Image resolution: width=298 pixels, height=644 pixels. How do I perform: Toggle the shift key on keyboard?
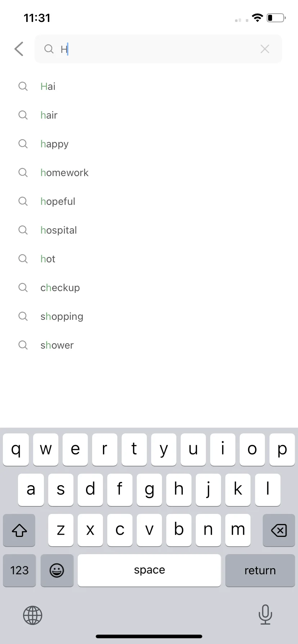tap(19, 530)
